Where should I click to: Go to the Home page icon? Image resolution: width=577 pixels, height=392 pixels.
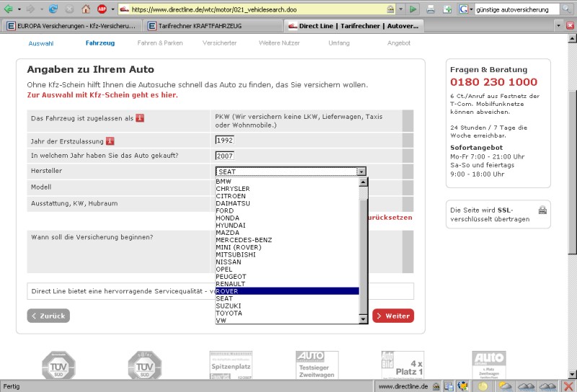point(86,9)
